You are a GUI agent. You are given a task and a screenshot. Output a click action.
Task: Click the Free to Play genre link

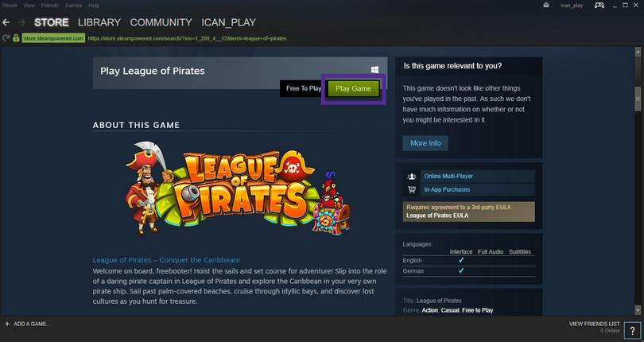(x=477, y=310)
